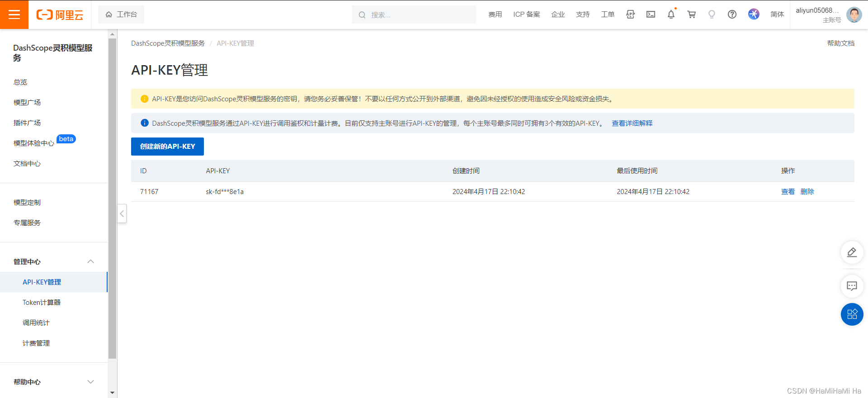This screenshot has width=868, height=398.
Task: Open notifications bell
Action: [671, 14]
